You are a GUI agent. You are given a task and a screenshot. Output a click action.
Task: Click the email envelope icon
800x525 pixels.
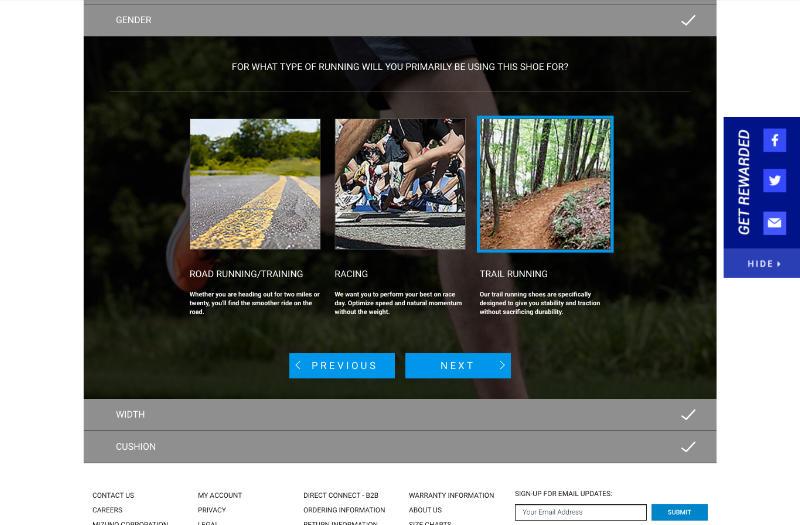(x=774, y=222)
